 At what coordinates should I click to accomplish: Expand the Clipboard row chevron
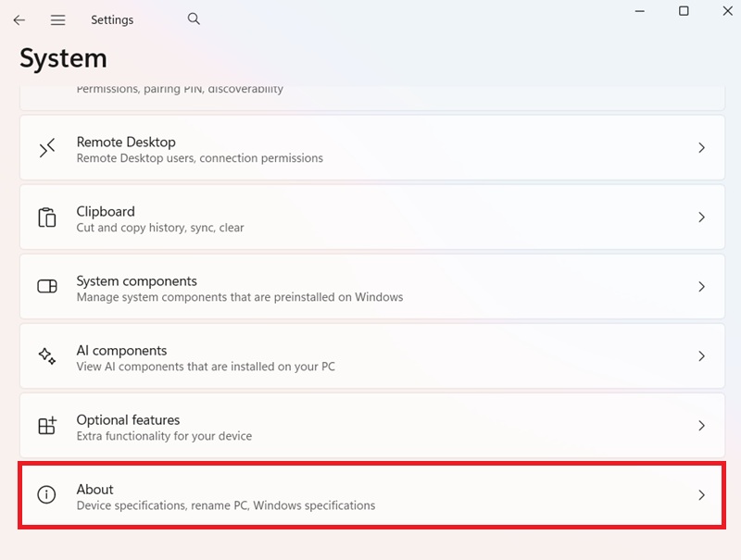(701, 218)
